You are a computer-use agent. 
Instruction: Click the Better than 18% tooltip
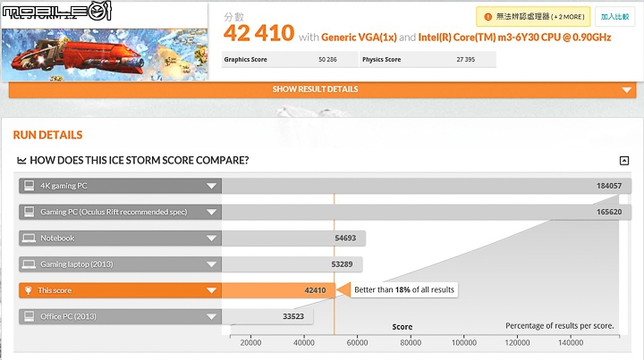(404, 290)
